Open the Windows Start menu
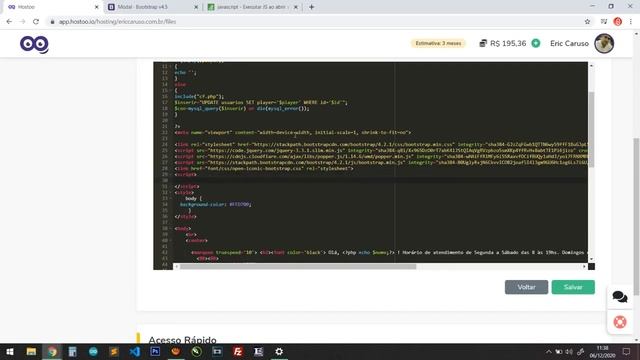 (10, 351)
